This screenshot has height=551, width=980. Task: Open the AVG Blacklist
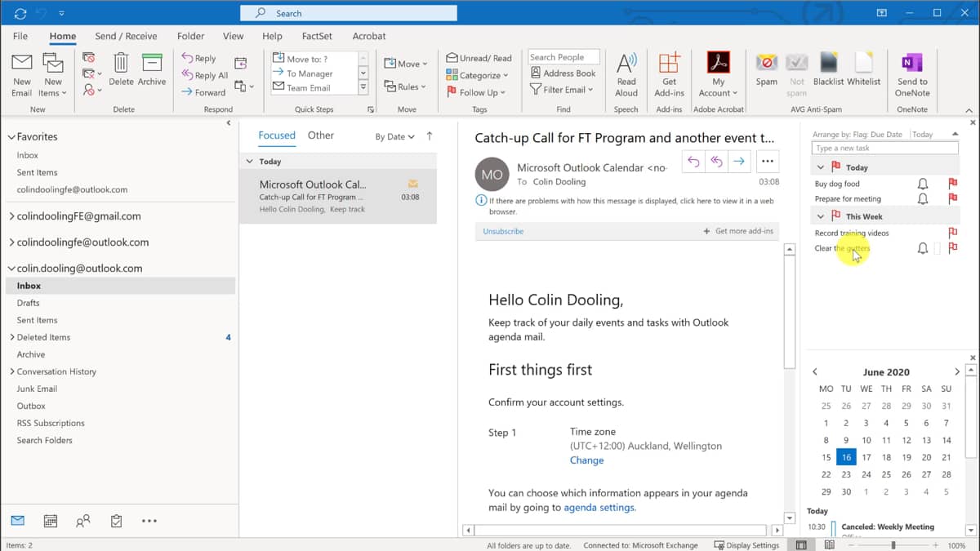(829, 69)
